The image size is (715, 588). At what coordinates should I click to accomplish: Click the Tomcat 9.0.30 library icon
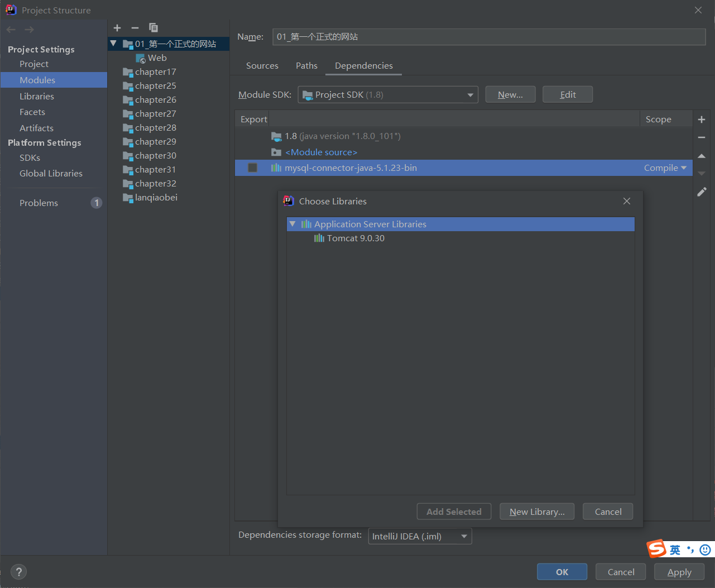(319, 238)
